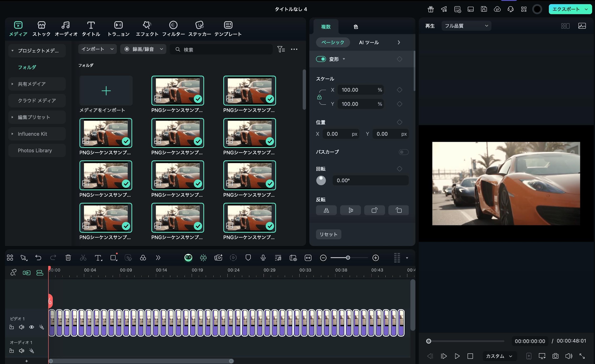Click the gift icon in top bar
Image resolution: width=595 pixels, height=364 pixels.
pos(431,9)
